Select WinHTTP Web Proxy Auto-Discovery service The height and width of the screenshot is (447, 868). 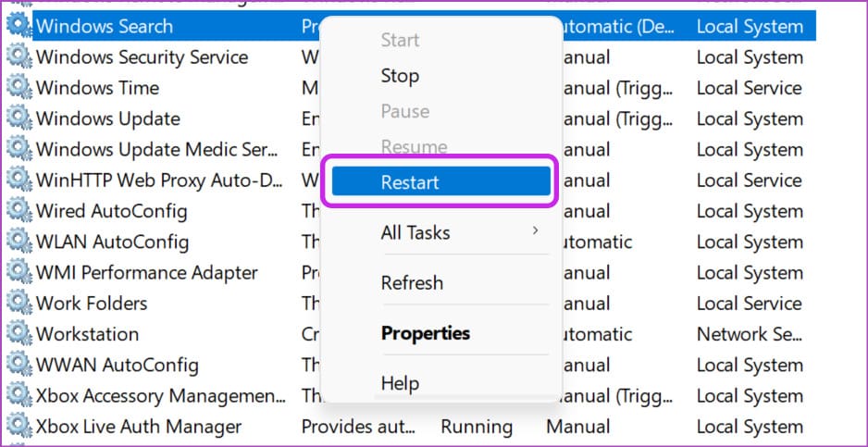tap(159, 180)
